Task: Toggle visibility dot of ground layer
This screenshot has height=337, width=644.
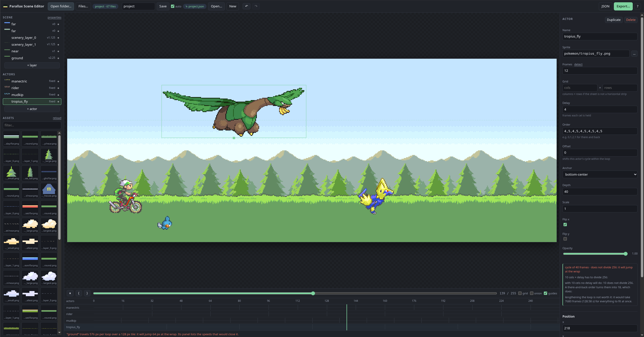Action: (x=58, y=58)
